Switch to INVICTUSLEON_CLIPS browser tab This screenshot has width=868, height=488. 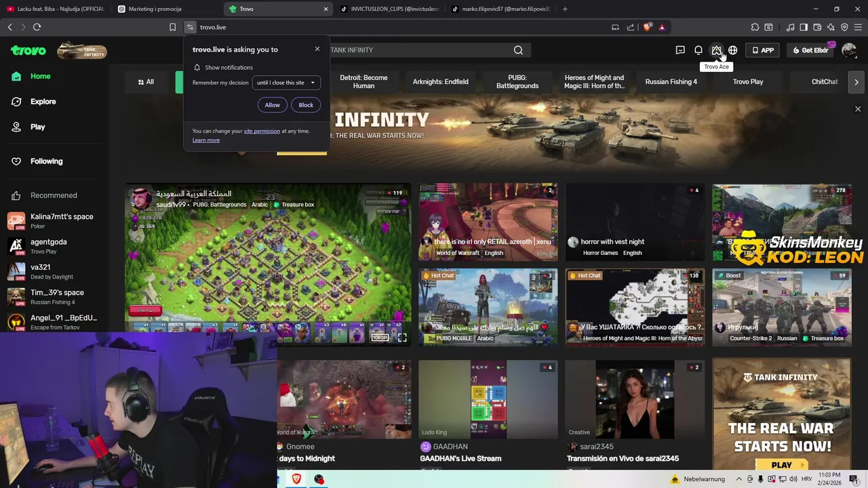[389, 9]
